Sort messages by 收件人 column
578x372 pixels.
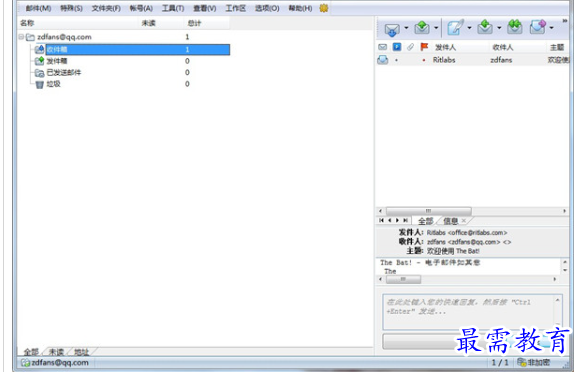coord(503,48)
